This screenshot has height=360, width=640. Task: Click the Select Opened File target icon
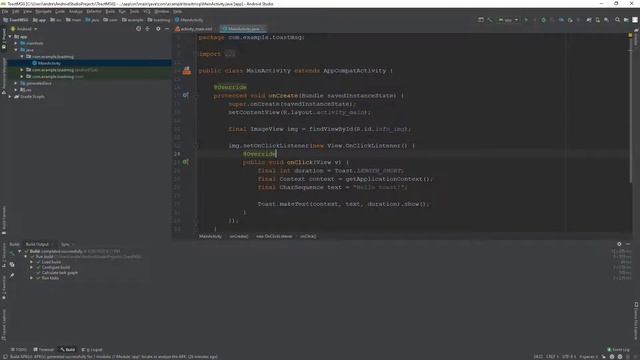138,29
